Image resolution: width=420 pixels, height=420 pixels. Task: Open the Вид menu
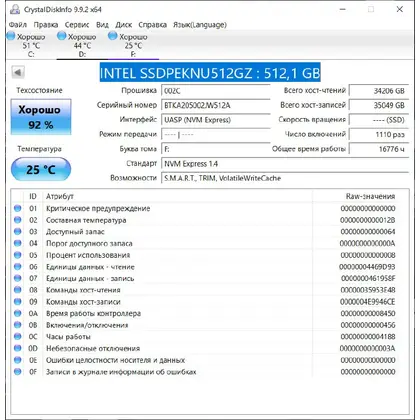click(102, 25)
